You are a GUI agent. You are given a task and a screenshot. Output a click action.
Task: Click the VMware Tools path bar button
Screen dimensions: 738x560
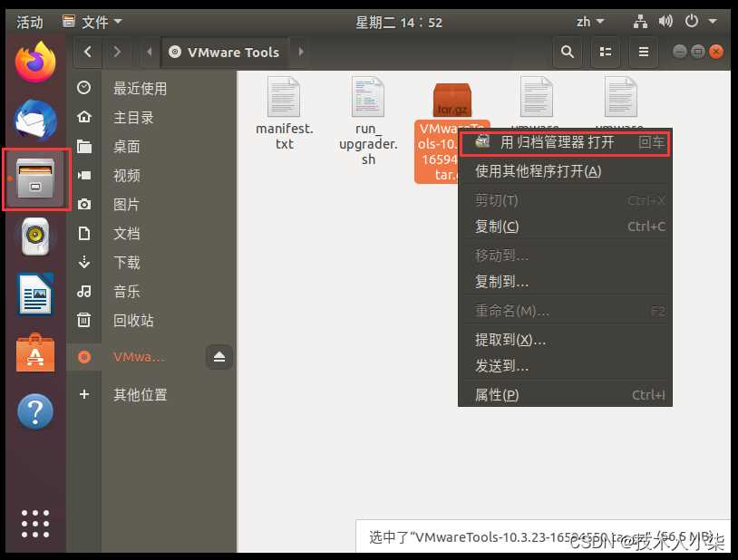click(x=225, y=52)
